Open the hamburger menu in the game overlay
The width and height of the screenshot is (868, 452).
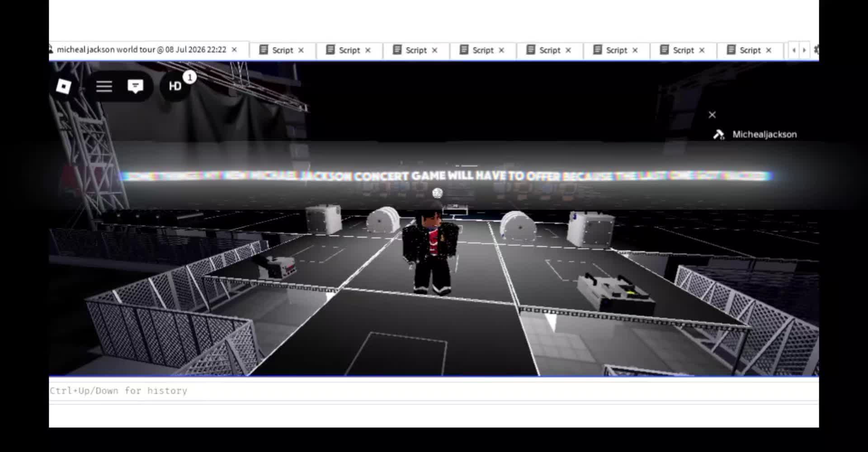click(x=104, y=86)
